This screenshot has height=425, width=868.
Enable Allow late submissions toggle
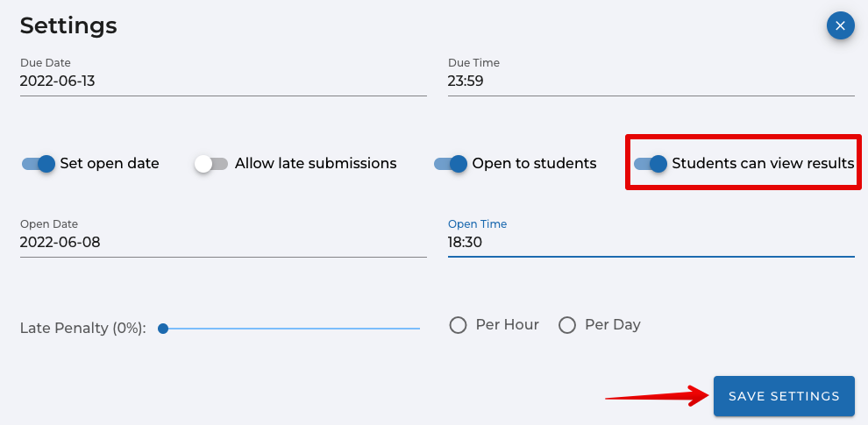(211, 164)
